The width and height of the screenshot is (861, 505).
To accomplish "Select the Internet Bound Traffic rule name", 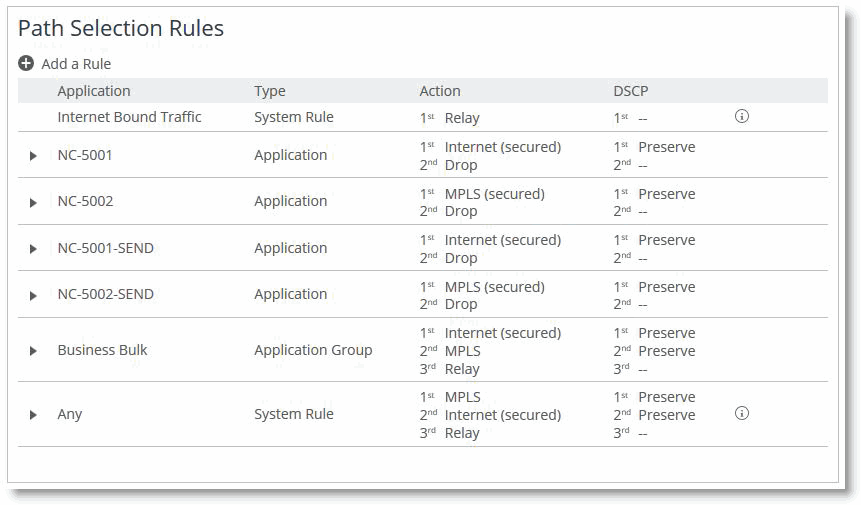I will (129, 117).
